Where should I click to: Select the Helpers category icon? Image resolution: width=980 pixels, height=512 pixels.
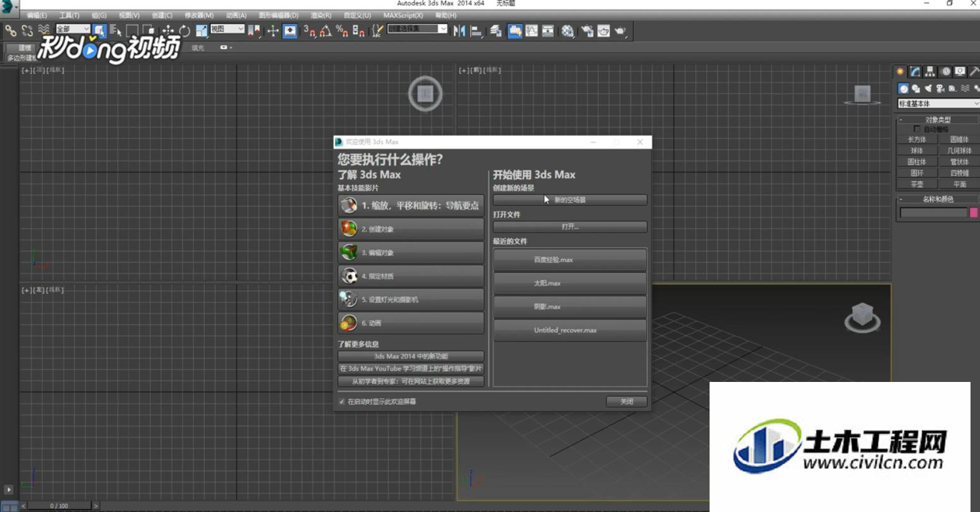[952, 88]
